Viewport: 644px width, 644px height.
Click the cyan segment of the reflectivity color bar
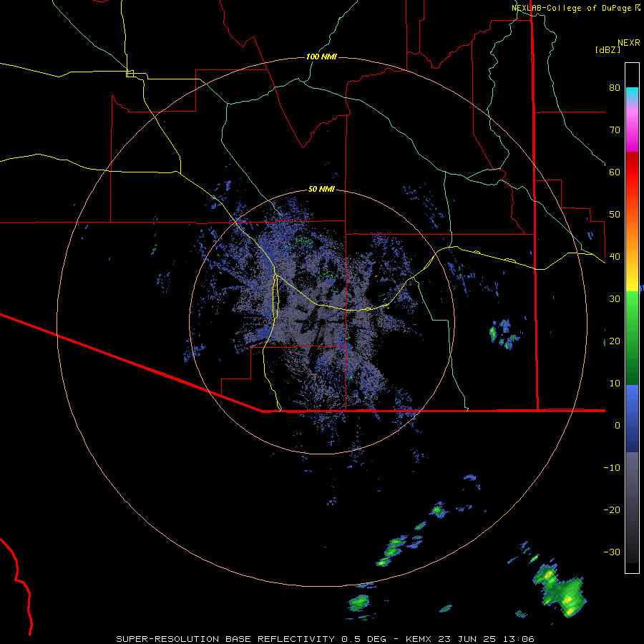632,94
